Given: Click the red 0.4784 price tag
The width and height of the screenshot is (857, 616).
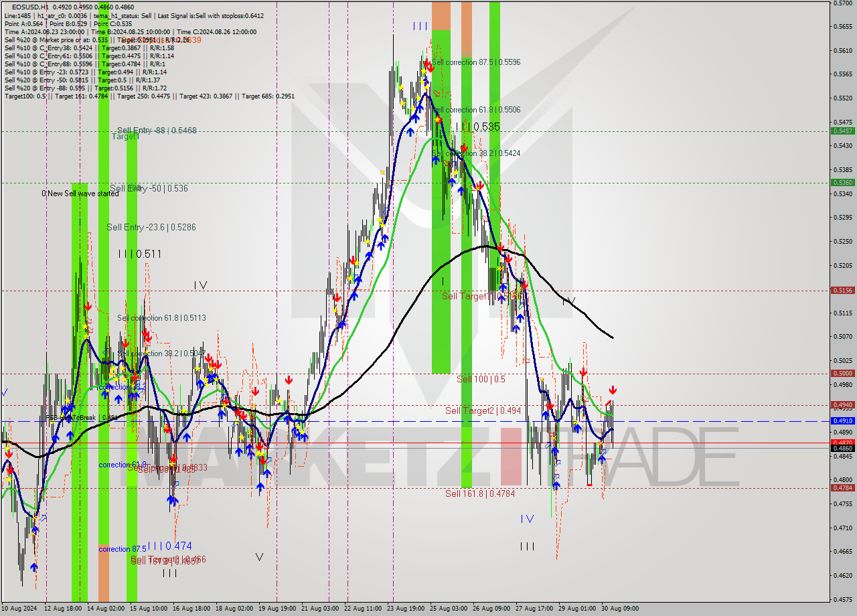Looking at the screenshot, I should pos(842,487).
